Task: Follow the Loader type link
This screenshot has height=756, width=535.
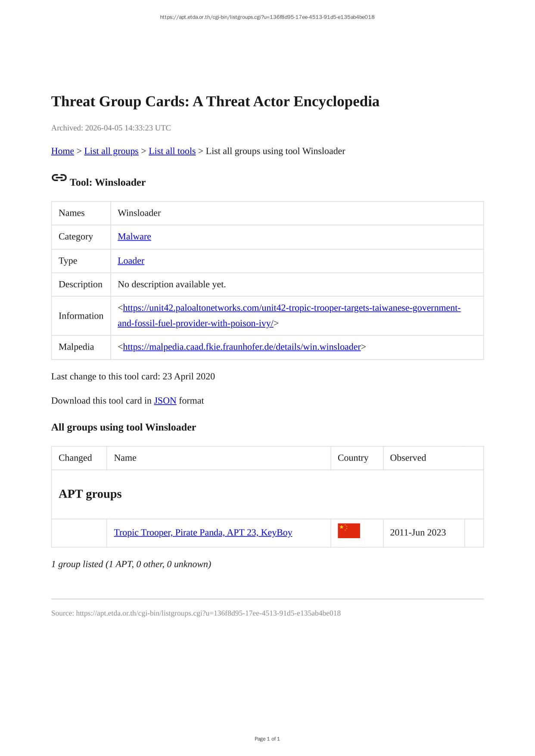Action: [x=131, y=261]
